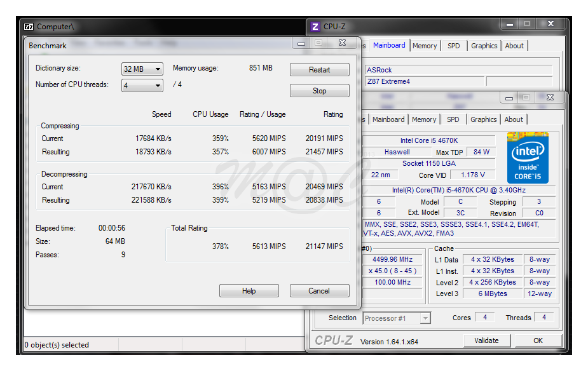Viewport: 588px width, 371px height.
Task: Click the 84 W Max TDP value
Action: pos(481,152)
